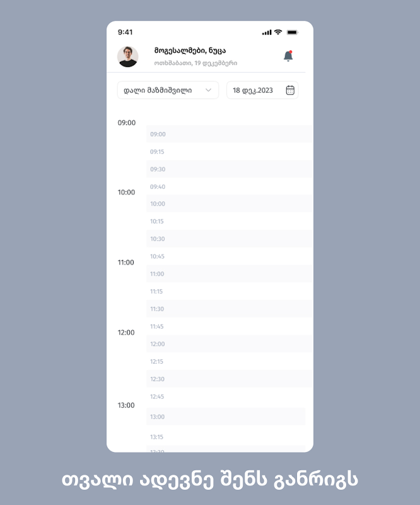The height and width of the screenshot is (505, 420).
Task: Choose the 11:30 time slot row
Action: coord(230,309)
